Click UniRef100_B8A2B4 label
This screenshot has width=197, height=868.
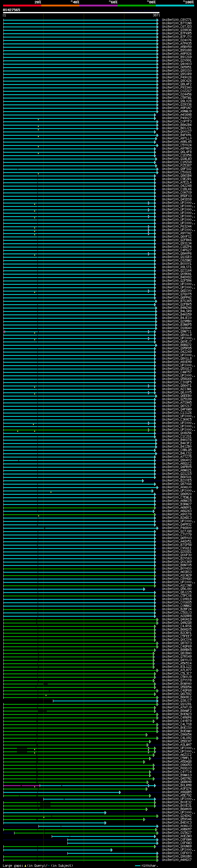pos(177,125)
